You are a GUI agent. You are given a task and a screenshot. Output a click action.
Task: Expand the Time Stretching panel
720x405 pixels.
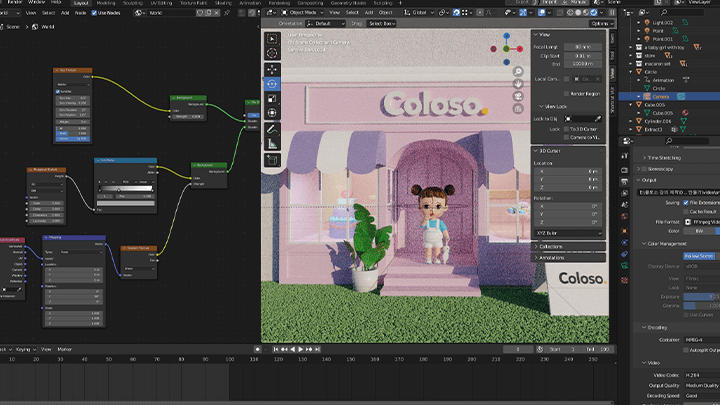[x=664, y=158]
